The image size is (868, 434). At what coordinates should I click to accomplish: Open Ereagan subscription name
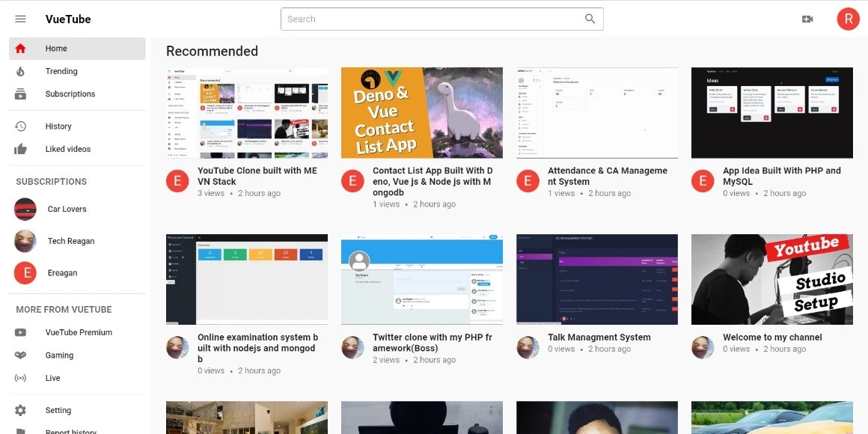point(63,273)
